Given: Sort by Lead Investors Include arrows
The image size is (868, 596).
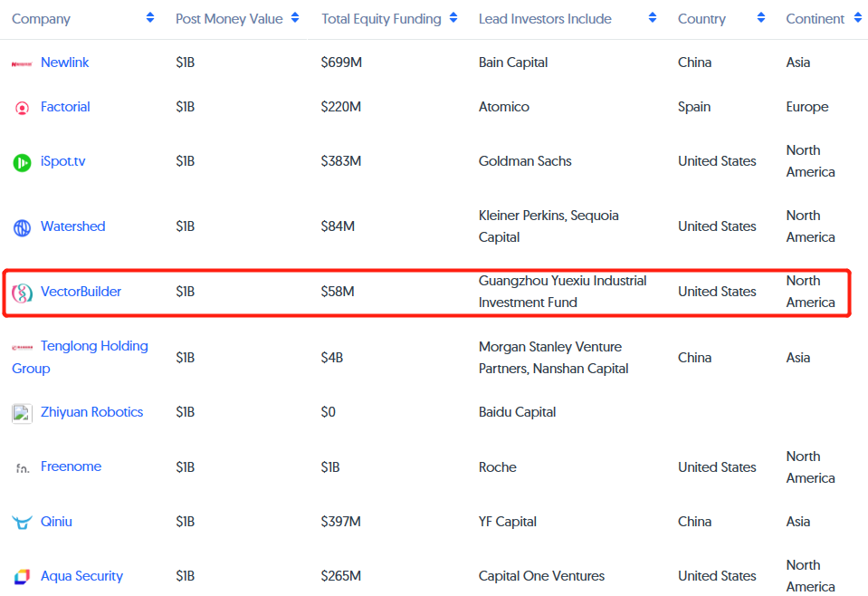Looking at the screenshot, I should pos(652,18).
